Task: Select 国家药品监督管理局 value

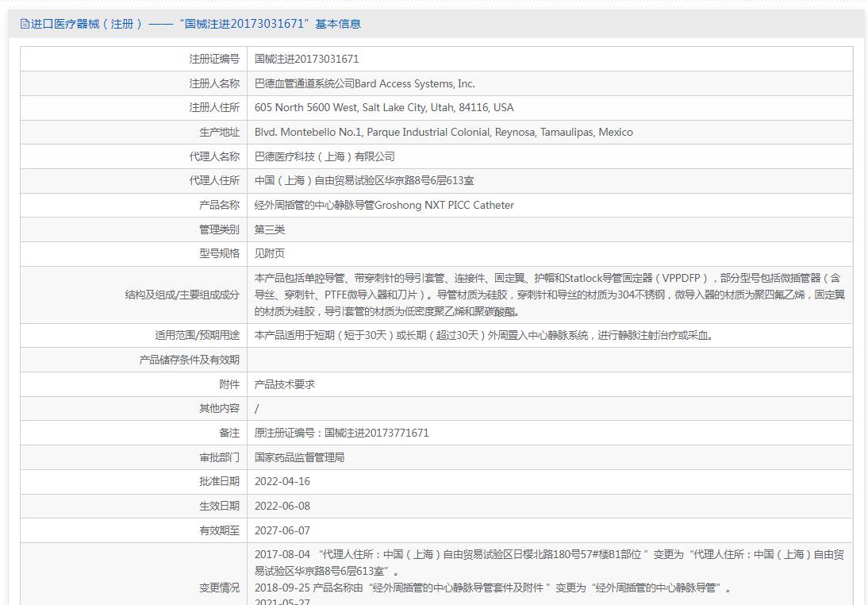Action: tap(299, 457)
